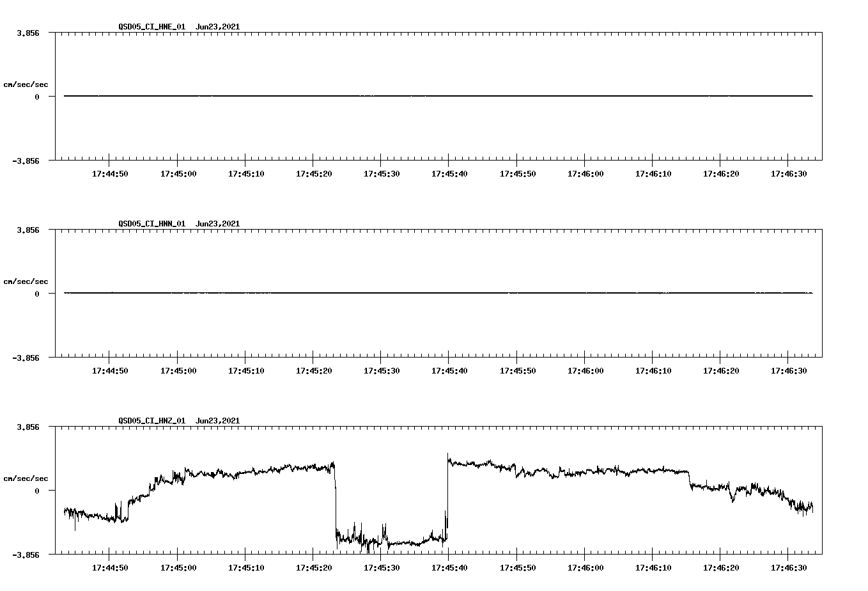Click the 3.856 upper limit on the HNE plot

27,33
